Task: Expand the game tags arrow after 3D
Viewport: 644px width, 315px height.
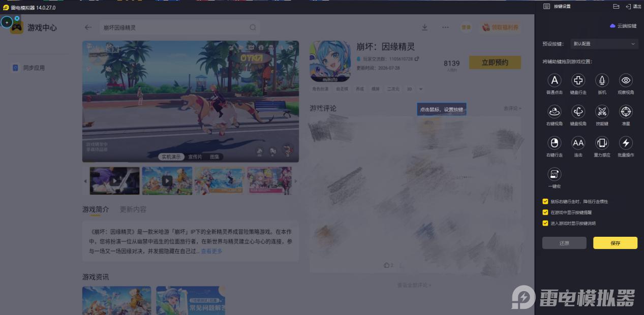Action: [421, 89]
